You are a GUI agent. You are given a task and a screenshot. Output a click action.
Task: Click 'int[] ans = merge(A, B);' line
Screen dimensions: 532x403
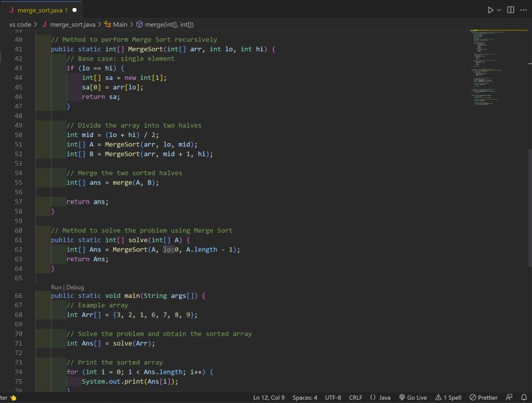112,183
